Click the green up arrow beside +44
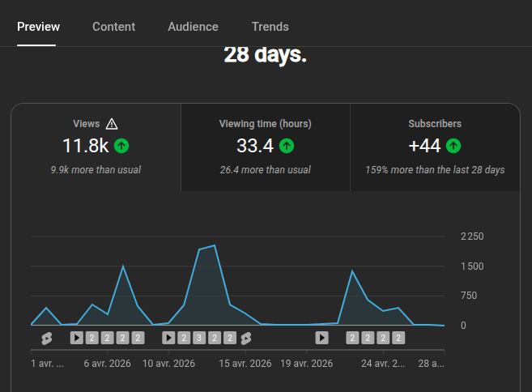 [453, 146]
